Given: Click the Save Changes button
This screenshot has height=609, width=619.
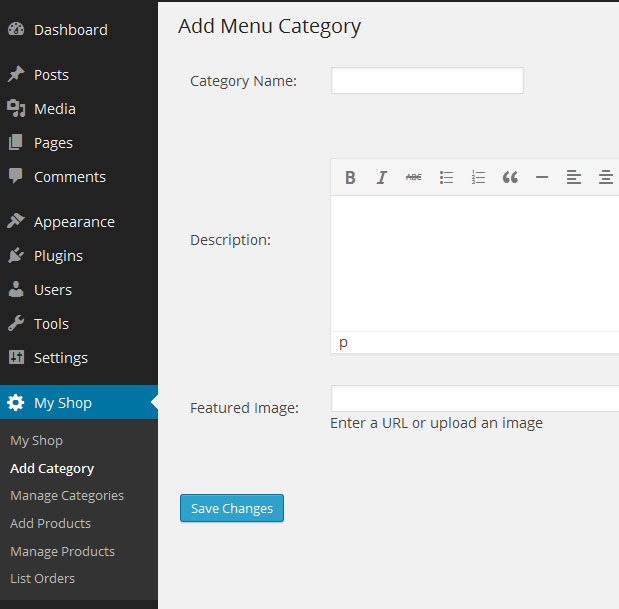Looking at the screenshot, I should (232, 508).
